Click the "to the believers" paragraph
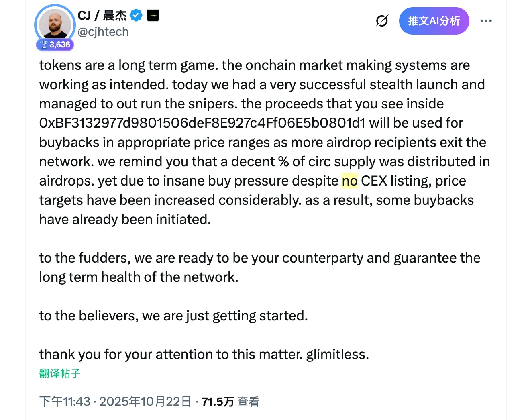The image size is (530, 420). (173, 316)
